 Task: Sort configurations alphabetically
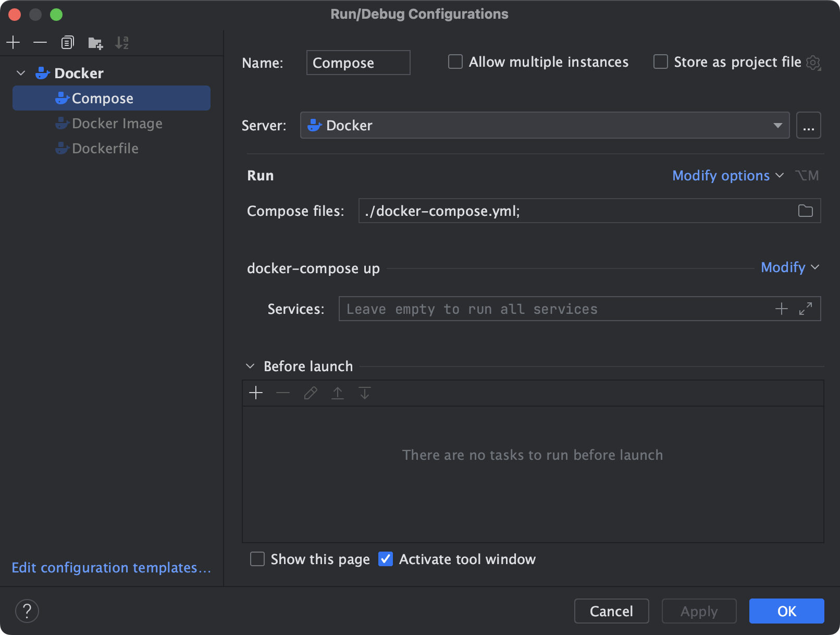(x=122, y=43)
